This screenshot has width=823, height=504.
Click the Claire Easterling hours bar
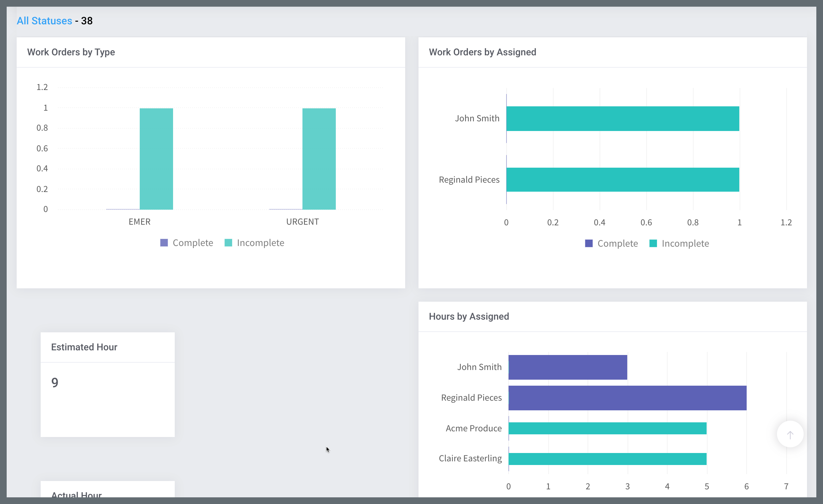coord(607,459)
